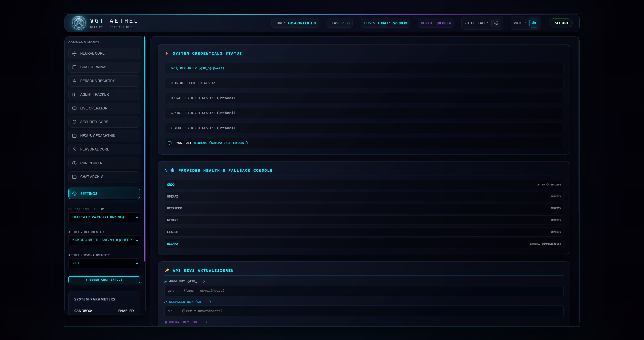Click the Run Center clock icon
This screenshot has height=340, width=644.
(74, 163)
